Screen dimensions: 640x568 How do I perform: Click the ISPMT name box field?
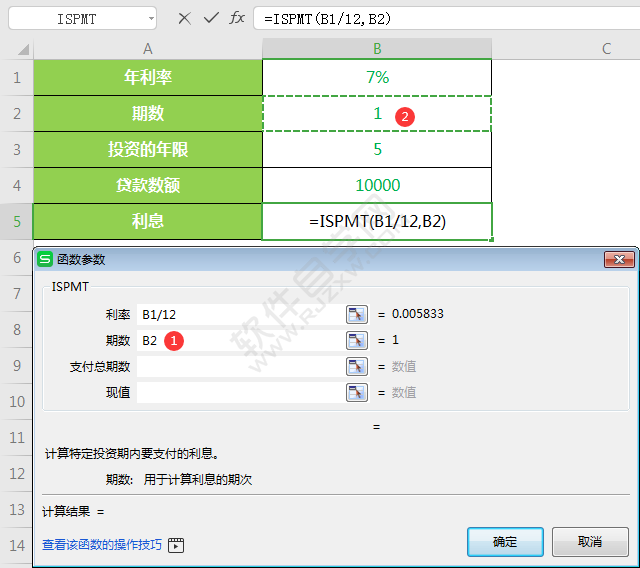(x=82, y=18)
